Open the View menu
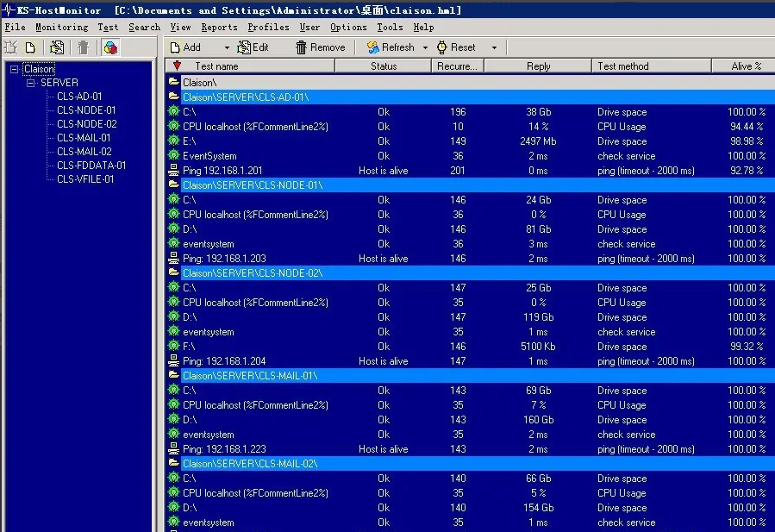Screen dimensions: 775x532 (x=180, y=28)
